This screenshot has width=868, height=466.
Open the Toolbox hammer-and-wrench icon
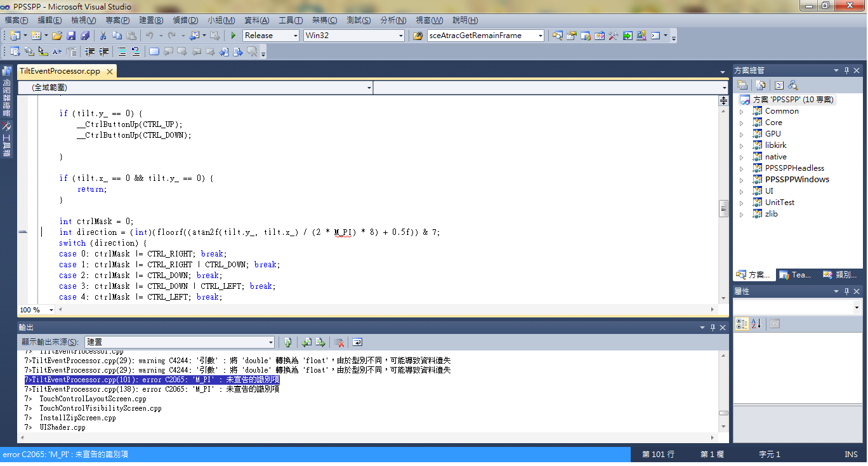pyautogui.click(x=613, y=36)
